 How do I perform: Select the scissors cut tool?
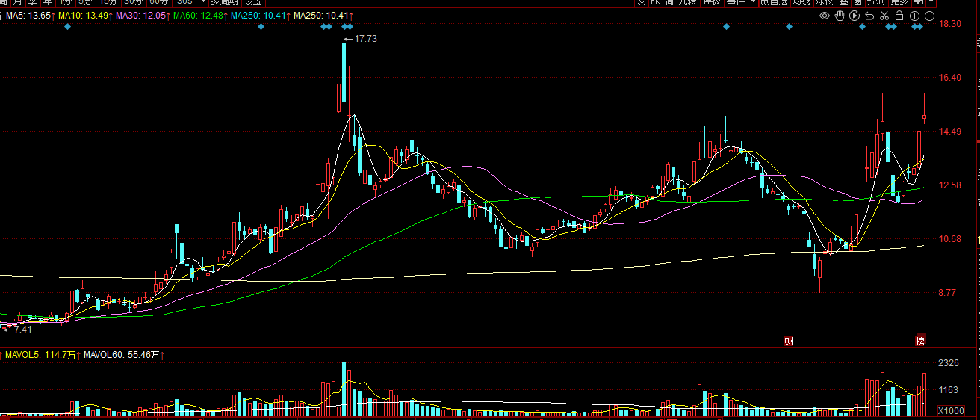(x=884, y=16)
